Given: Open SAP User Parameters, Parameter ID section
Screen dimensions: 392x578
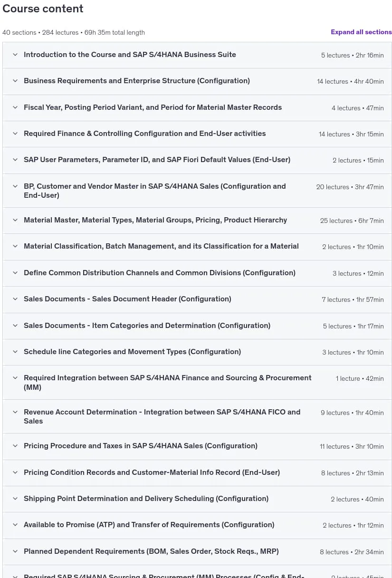Looking at the screenshot, I should pos(197,160).
